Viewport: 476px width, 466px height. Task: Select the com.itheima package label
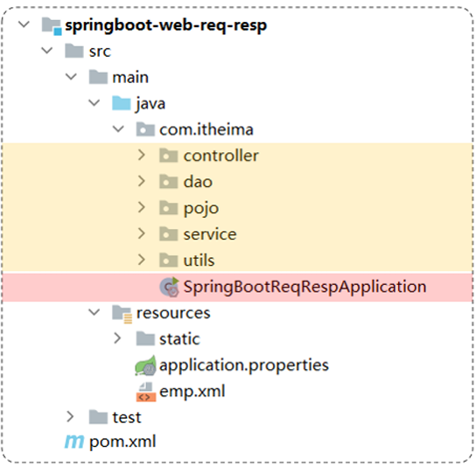click(x=206, y=129)
